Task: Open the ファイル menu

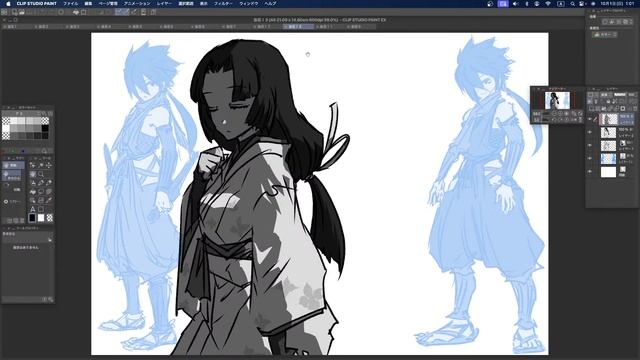Action: [x=70, y=3]
